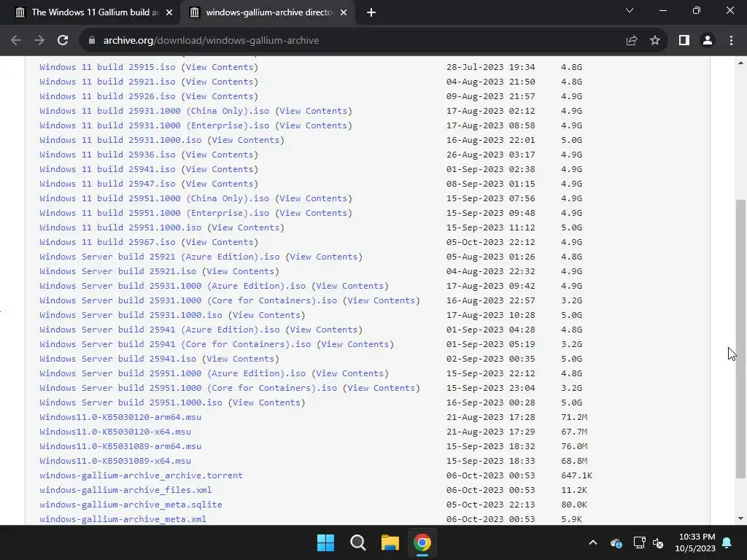Click the Chrome taskbar icon
Screen dimensions: 747x560
(422, 542)
